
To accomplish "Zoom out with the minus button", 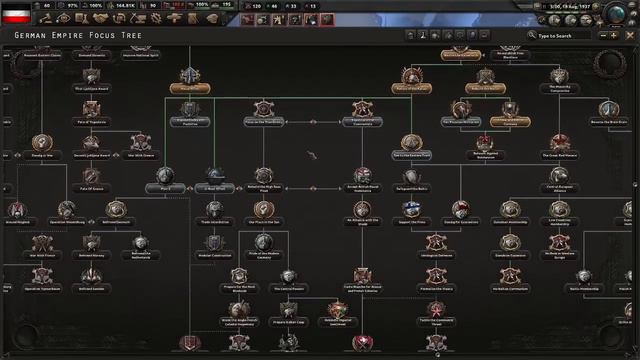I will [603, 36].
